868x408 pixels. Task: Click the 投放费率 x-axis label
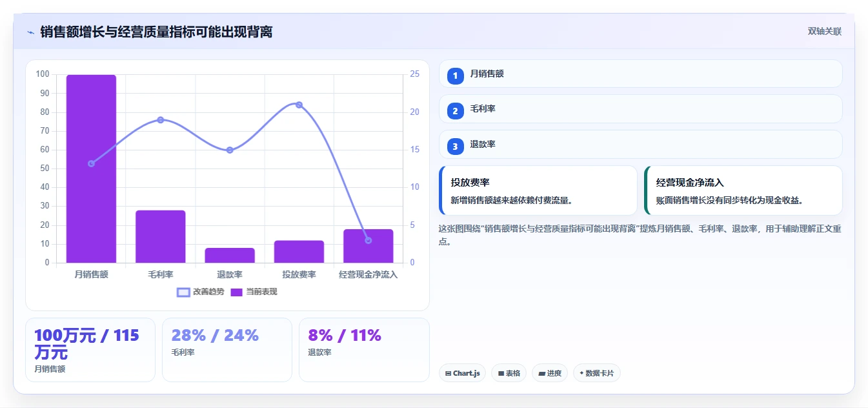coord(299,274)
